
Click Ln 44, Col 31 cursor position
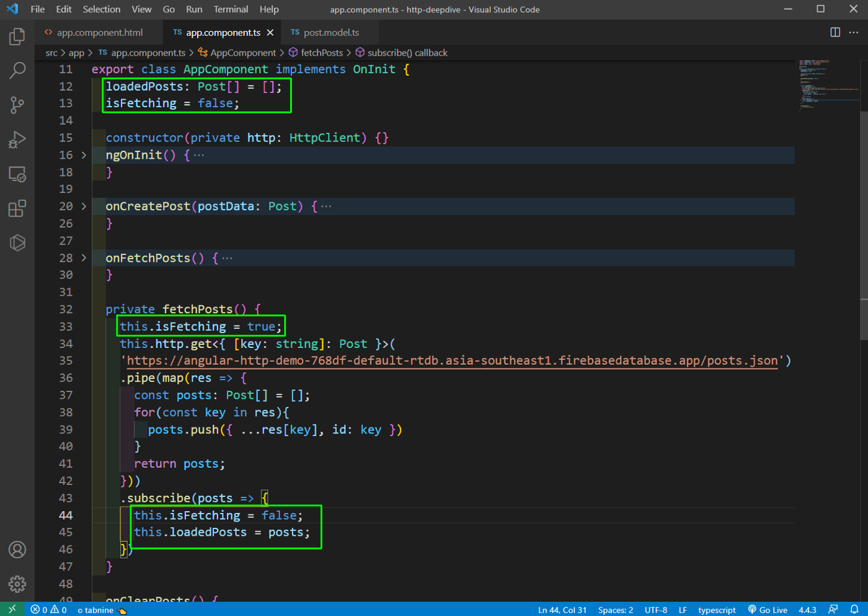(x=562, y=610)
